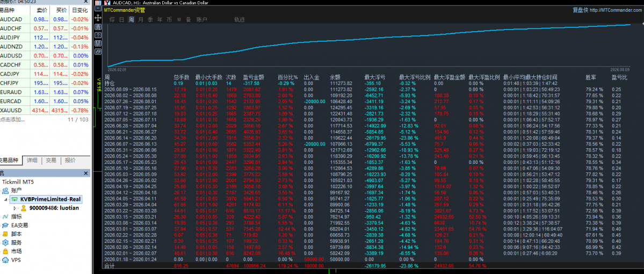
Task: Select the AUDCHF symbol row
Action: pyautogui.click(x=45, y=28)
